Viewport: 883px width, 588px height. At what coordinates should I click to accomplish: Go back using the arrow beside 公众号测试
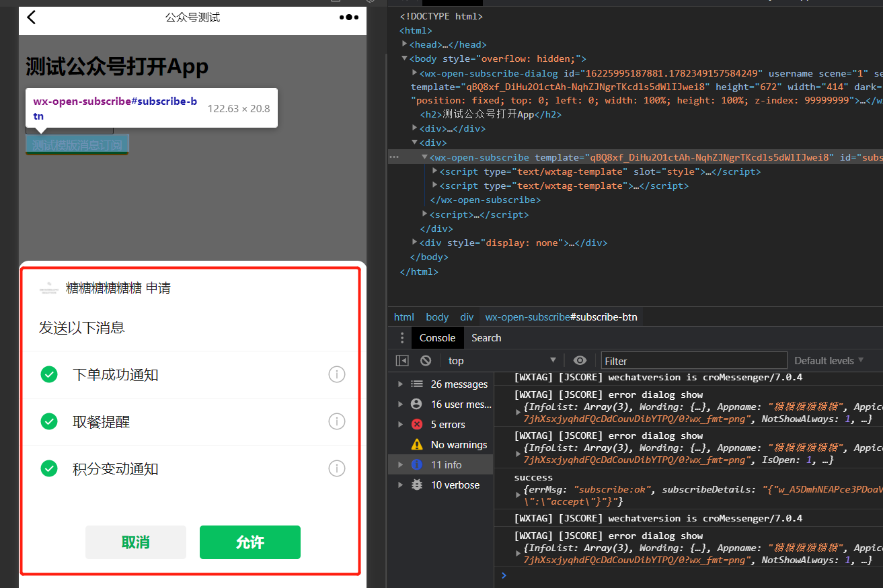31,17
